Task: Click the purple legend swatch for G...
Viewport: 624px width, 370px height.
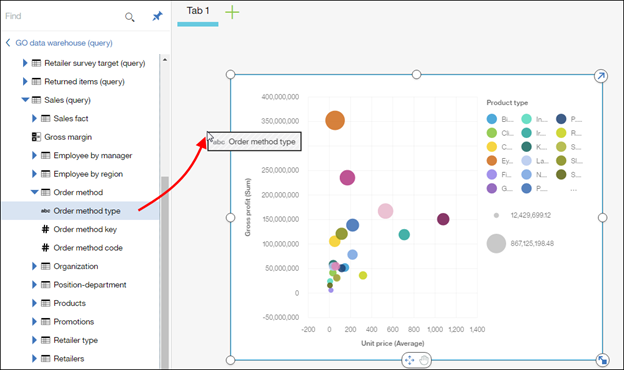Action: tap(492, 188)
